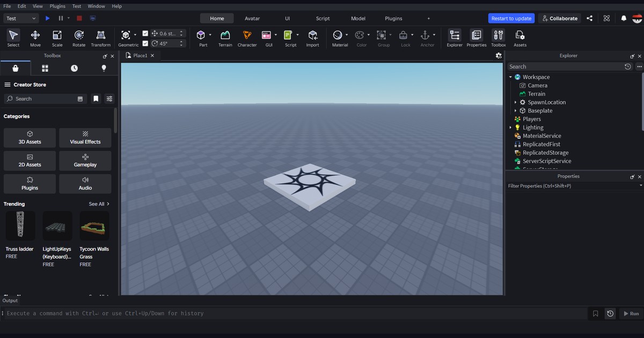Toggle the Properties panel button
The width and height of the screenshot is (644, 338).
point(477,38)
